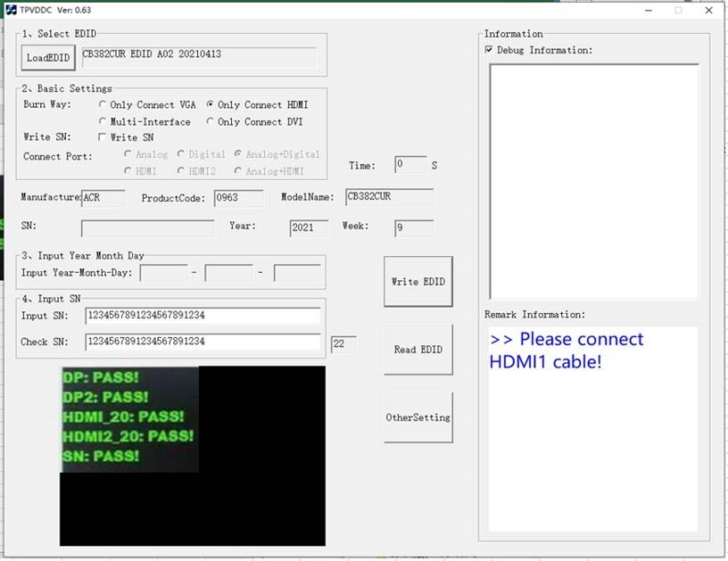The height and width of the screenshot is (561, 728).
Task: Click the Manufacture field showing ACR
Action: [103, 198]
